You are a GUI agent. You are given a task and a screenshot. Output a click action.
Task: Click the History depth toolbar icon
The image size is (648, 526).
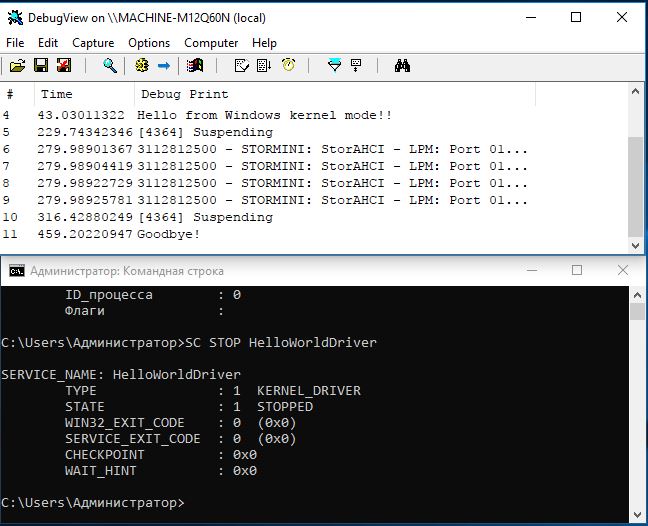(x=356, y=65)
